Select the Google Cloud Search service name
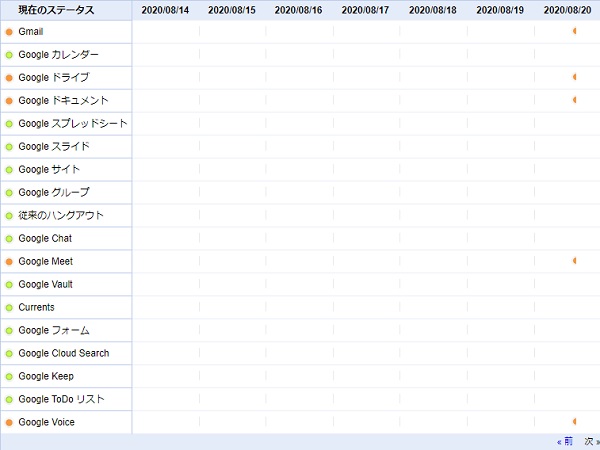 pos(63,354)
